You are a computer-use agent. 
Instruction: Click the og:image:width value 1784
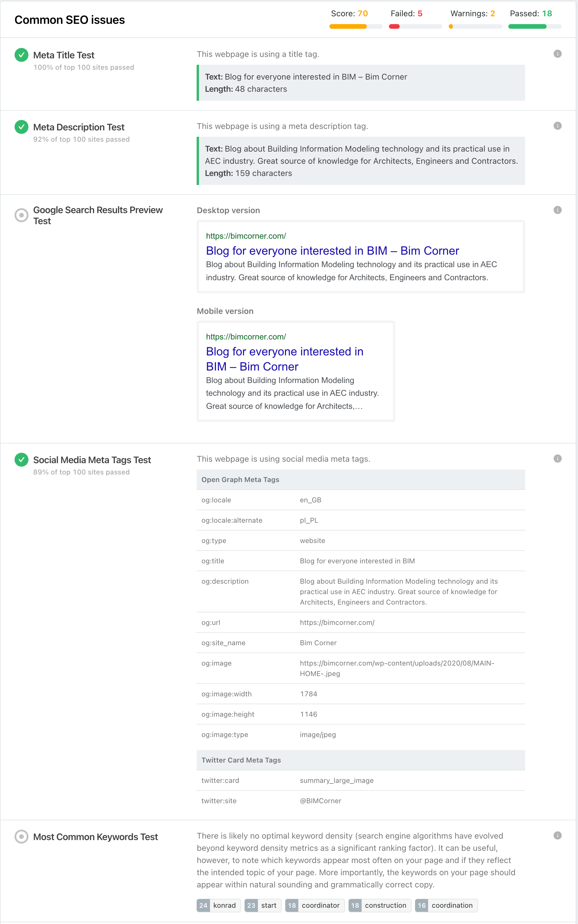(x=308, y=694)
